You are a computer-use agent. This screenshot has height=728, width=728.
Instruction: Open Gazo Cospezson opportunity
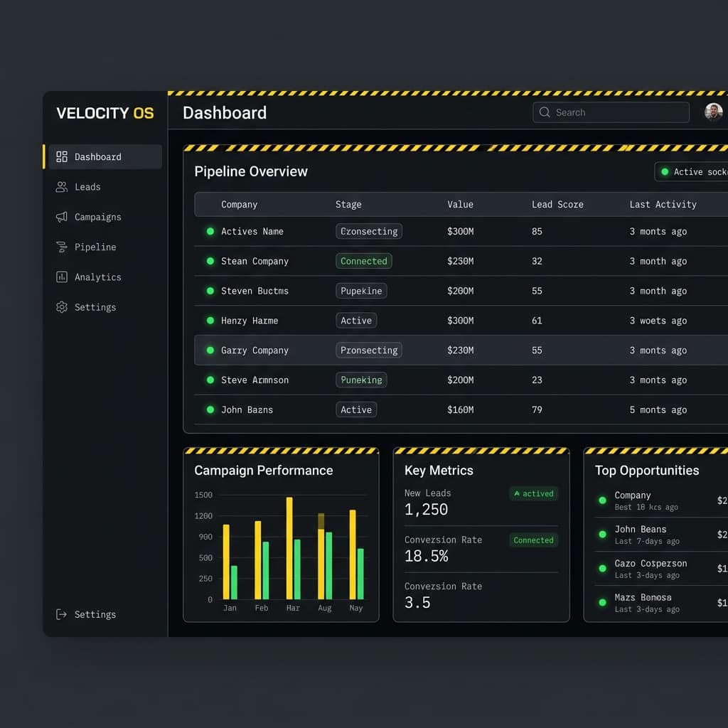pyautogui.click(x=651, y=563)
